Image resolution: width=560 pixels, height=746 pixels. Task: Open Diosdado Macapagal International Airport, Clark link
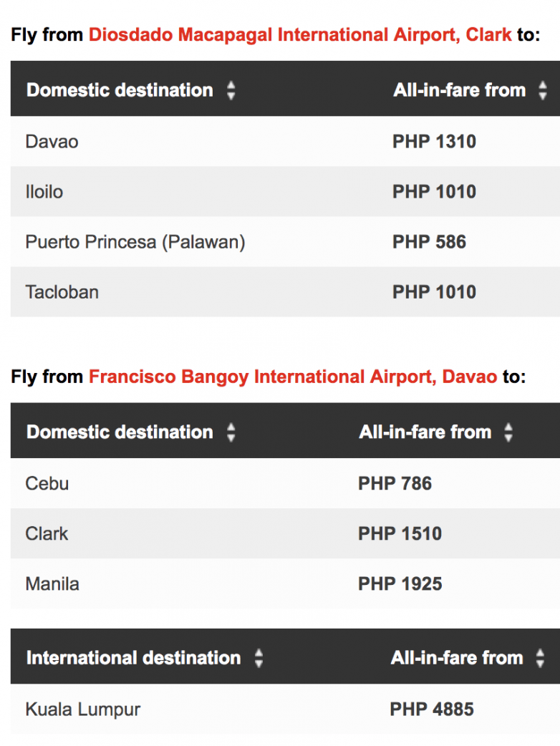[x=300, y=34]
